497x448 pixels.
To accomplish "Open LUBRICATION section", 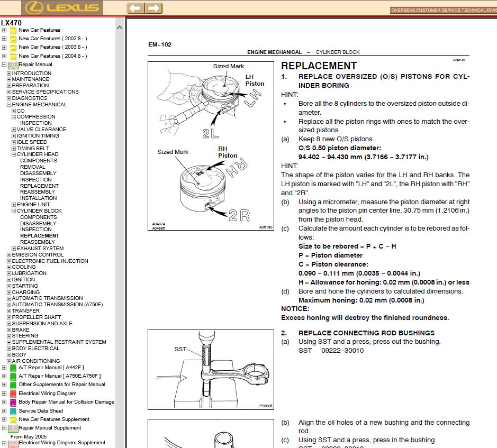I will (x=29, y=273).
